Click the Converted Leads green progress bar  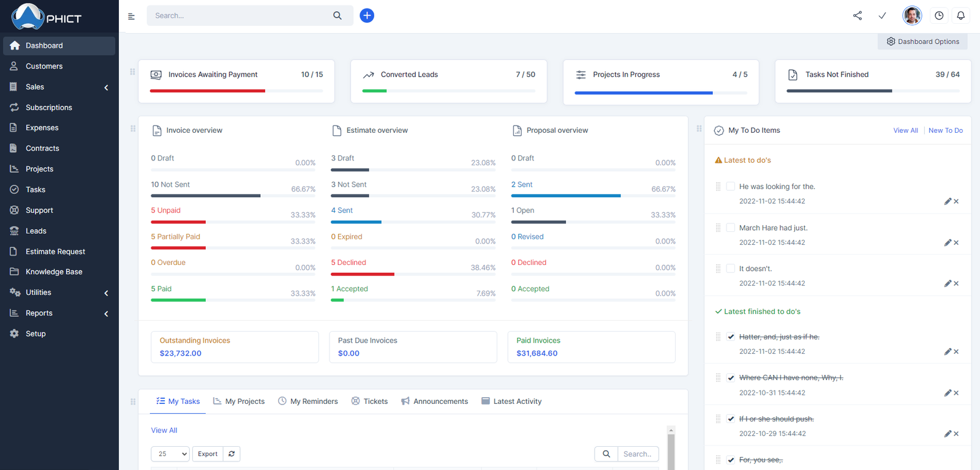tap(374, 91)
